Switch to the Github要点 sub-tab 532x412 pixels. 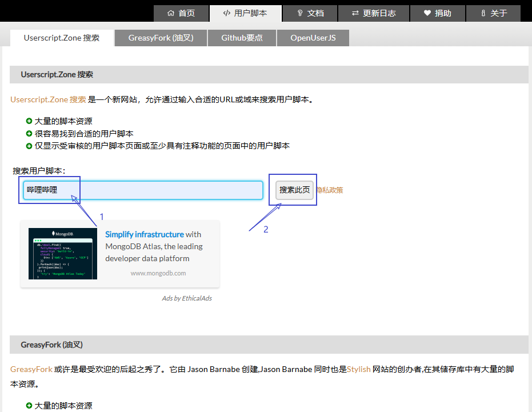[x=242, y=38]
